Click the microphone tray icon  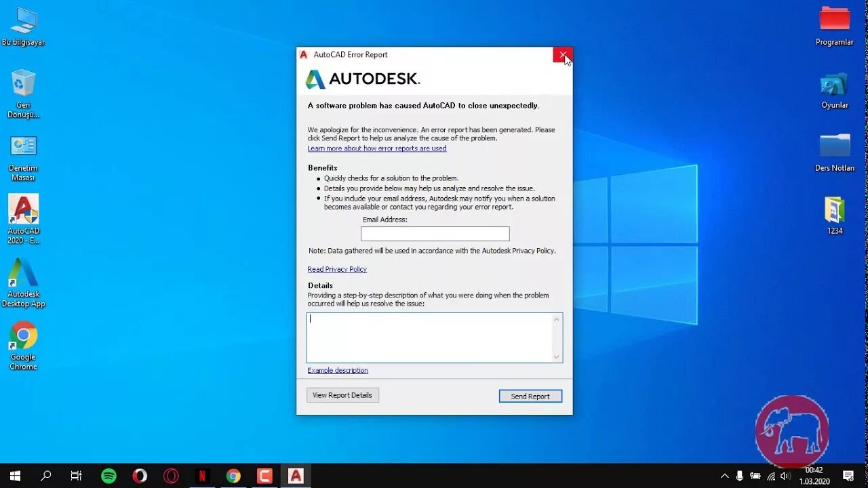[740, 476]
